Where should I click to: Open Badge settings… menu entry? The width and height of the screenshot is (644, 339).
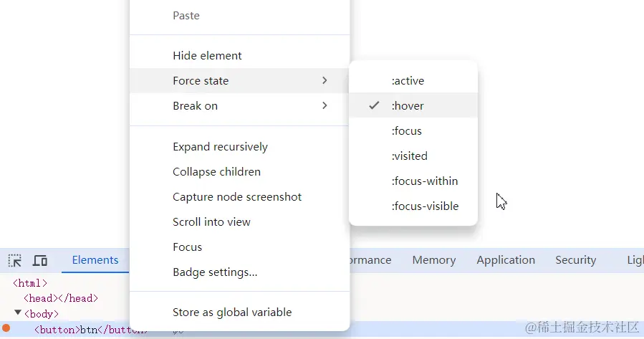point(215,272)
